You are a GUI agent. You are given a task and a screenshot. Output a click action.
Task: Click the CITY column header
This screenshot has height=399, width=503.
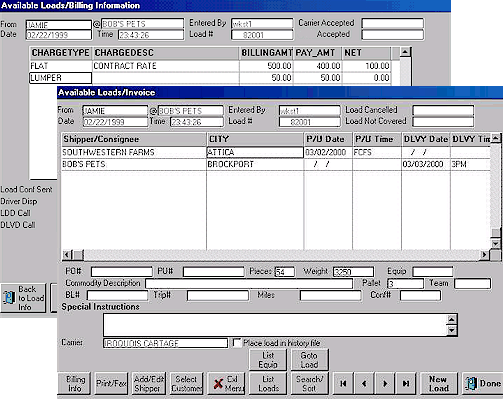[255, 139]
